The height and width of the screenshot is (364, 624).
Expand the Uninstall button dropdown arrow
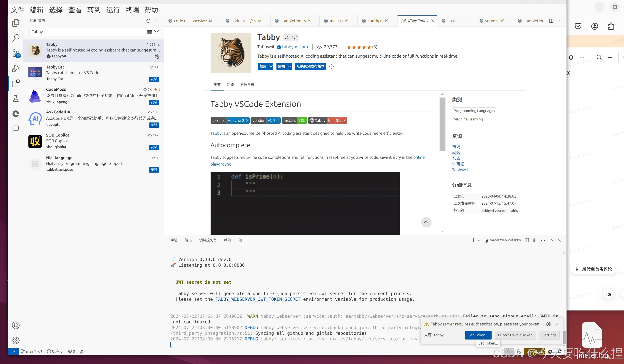(x=289, y=66)
